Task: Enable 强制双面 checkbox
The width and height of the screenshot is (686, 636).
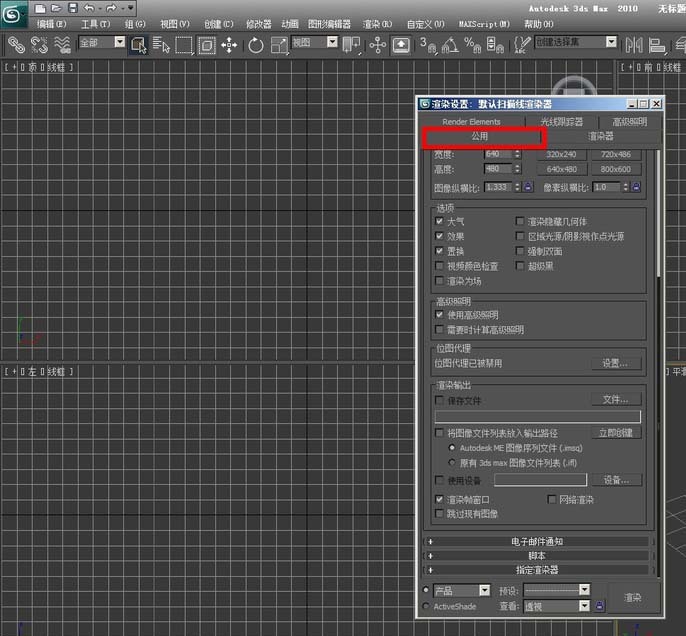Action: pos(520,251)
